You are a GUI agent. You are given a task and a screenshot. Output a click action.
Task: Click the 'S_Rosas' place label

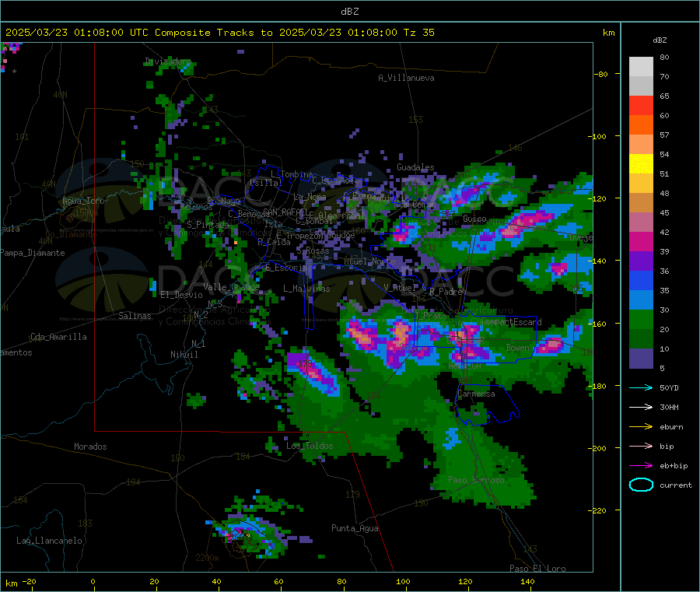[x=313, y=251]
